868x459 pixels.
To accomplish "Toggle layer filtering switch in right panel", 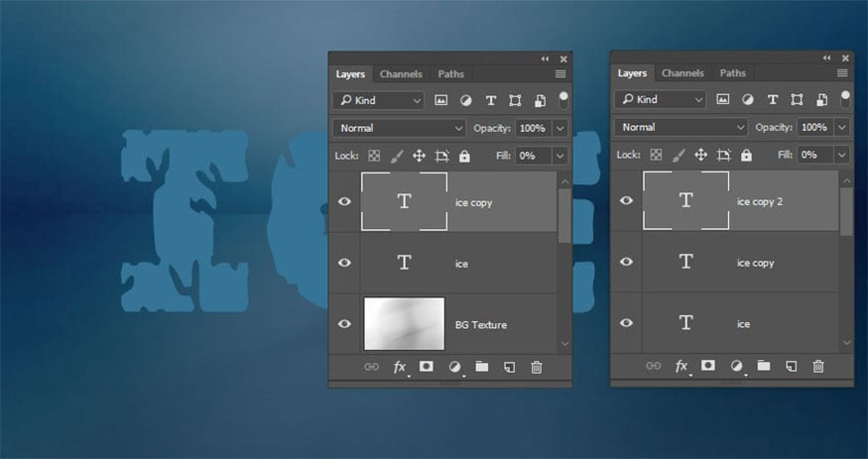I will pyautogui.click(x=845, y=99).
